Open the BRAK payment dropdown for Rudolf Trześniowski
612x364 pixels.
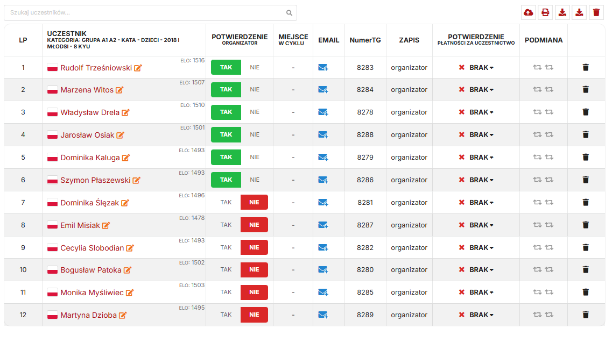(x=481, y=68)
